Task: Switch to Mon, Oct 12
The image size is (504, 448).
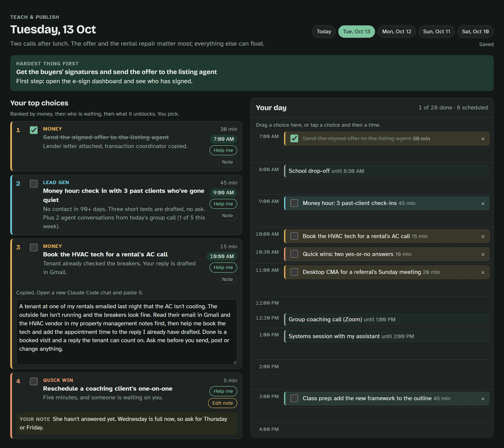Action: pos(397,32)
